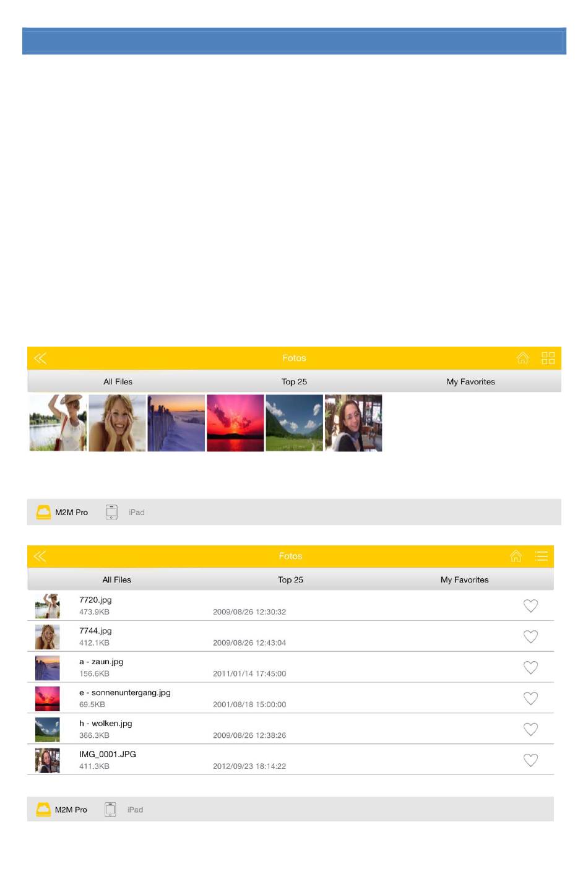The image size is (588, 879).
Task: Favorite 7744.jpg with heart icon
Action: (530, 637)
